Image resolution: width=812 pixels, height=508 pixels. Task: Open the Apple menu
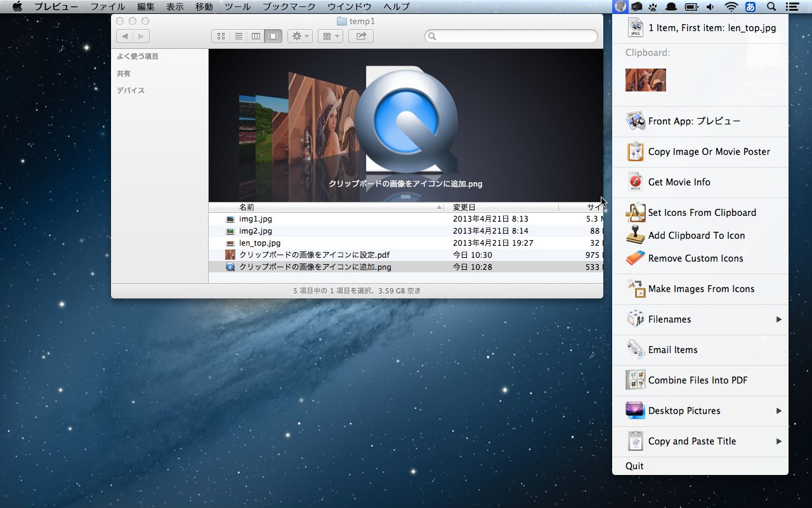point(17,7)
